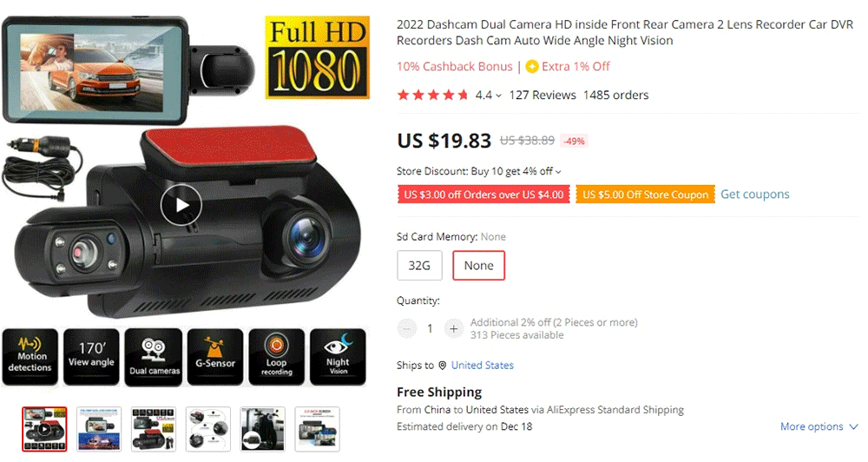
Task: Click the location pin icon beside United States
Action: coord(443,366)
